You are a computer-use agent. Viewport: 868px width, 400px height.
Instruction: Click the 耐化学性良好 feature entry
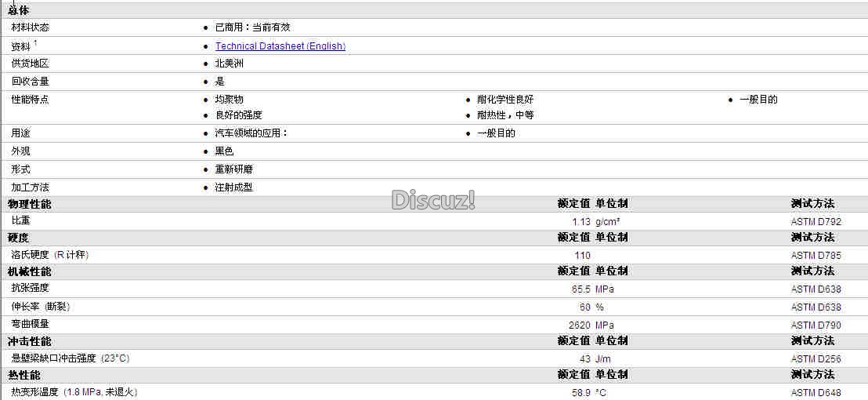[505, 100]
